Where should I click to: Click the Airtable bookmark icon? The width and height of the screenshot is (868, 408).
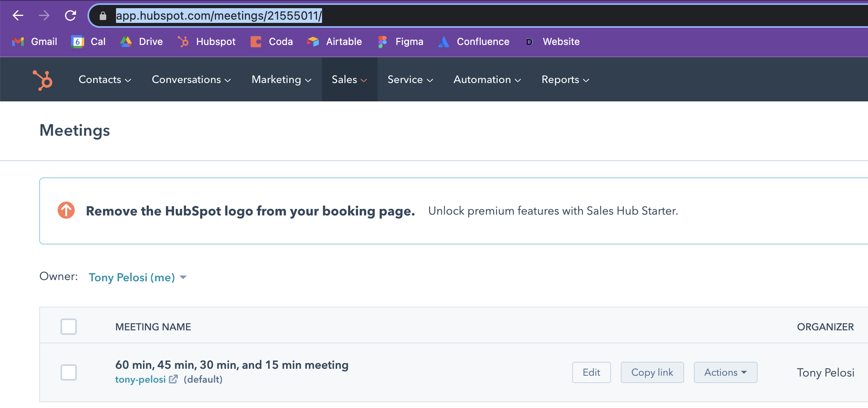click(313, 42)
